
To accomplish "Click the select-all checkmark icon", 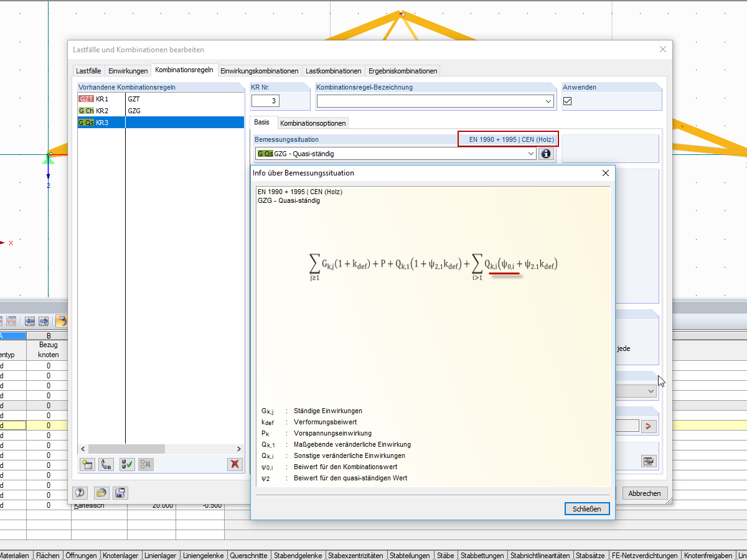I will [127, 464].
